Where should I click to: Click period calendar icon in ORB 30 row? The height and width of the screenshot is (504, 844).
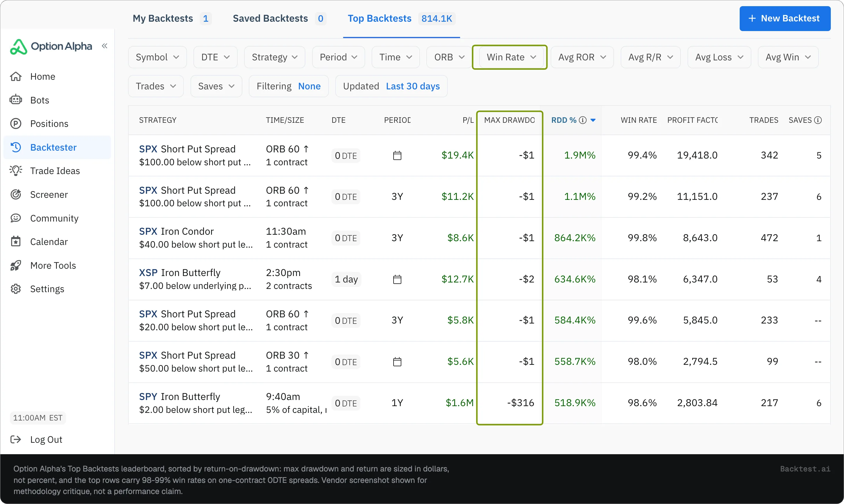pyautogui.click(x=397, y=362)
